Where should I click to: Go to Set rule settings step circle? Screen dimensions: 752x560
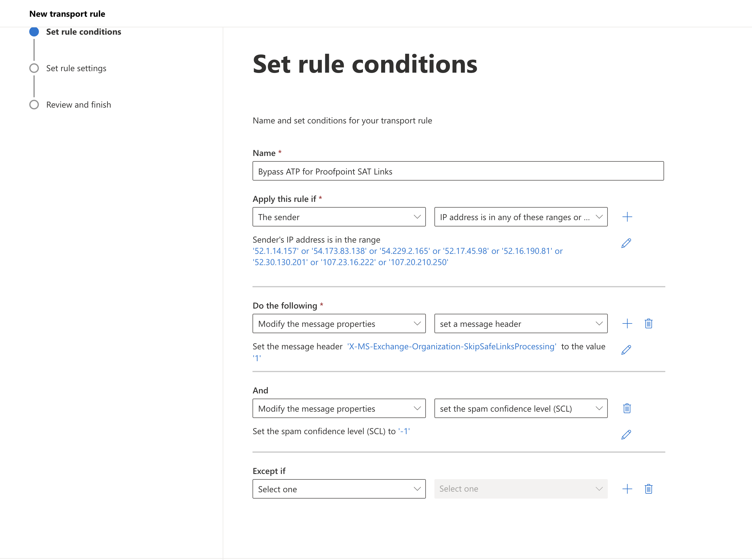[x=34, y=68]
